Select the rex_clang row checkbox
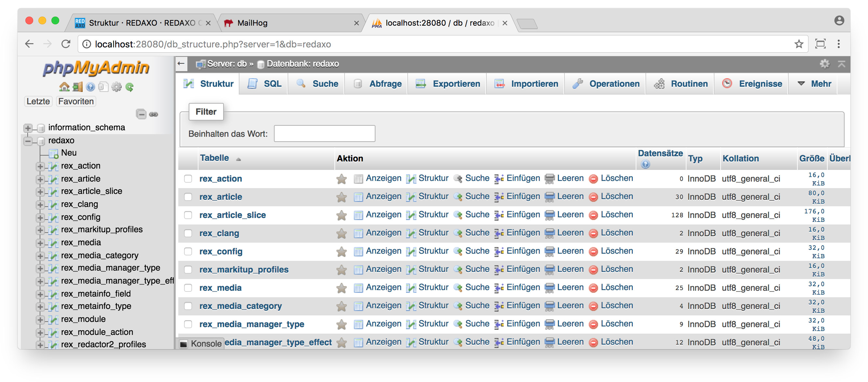Viewport: 868px width, 382px height. pos(188,233)
